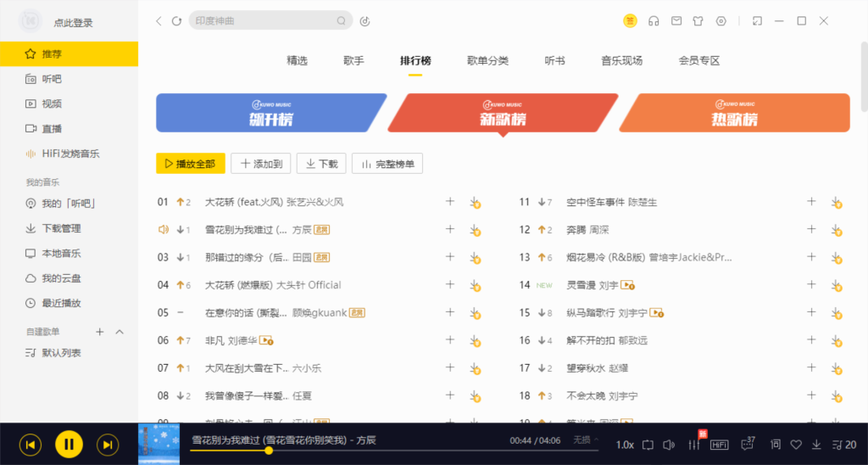Switch to the 精选 tab
Viewport: 868px width, 465px height.
(x=298, y=61)
